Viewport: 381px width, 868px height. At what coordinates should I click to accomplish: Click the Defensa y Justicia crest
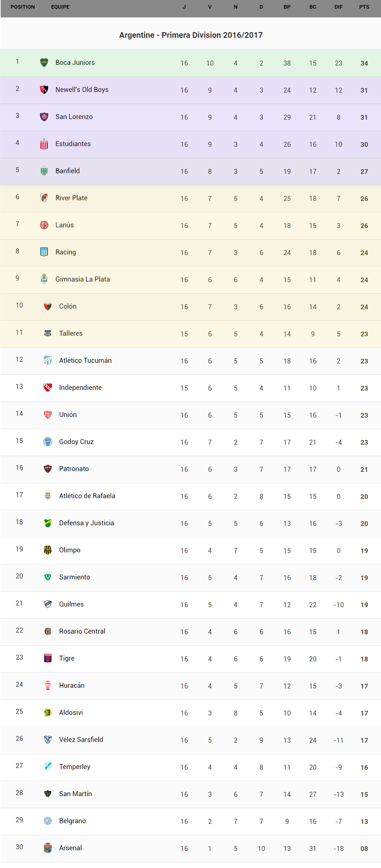[48, 523]
